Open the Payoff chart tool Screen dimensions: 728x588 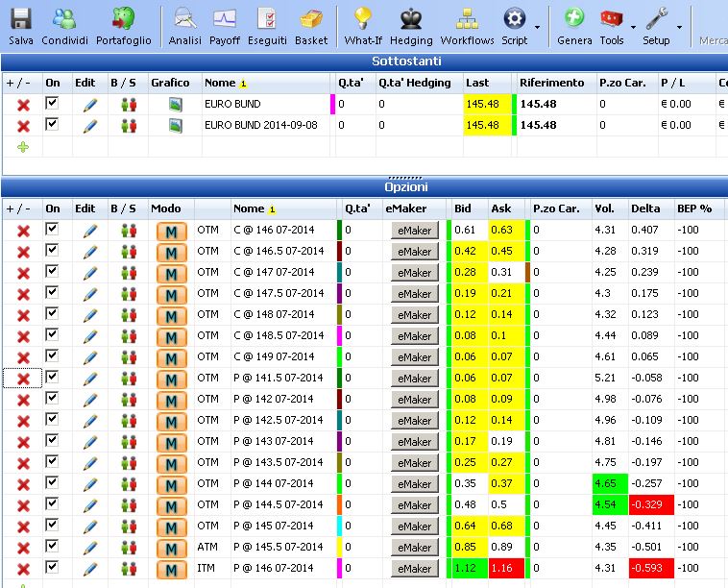[x=225, y=27]
